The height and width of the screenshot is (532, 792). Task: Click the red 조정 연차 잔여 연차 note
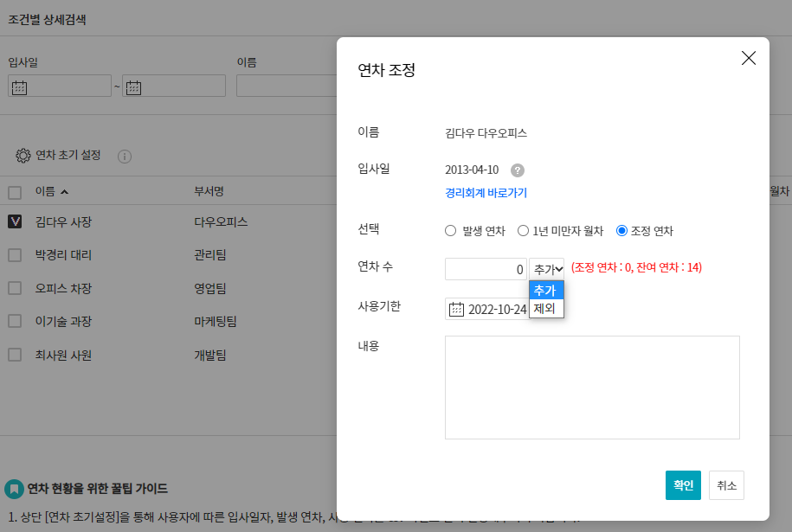[x=636, y=267]
